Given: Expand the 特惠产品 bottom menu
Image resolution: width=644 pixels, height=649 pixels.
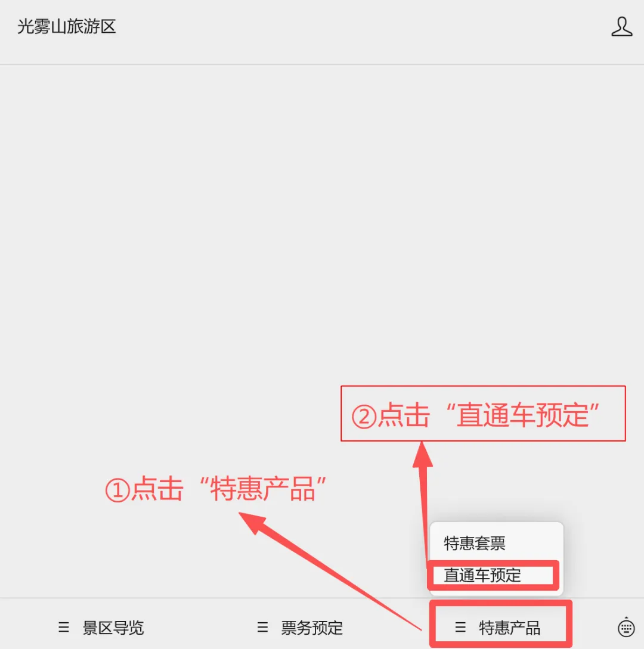Looking at the screenshot, I should 498,628.
